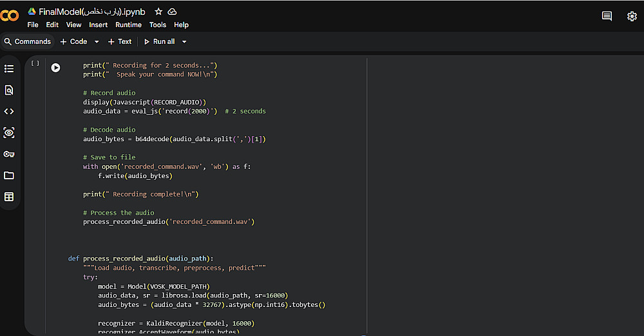644x336 pixels.
Task: Open the settings gear icon
Action: point(632,16)
